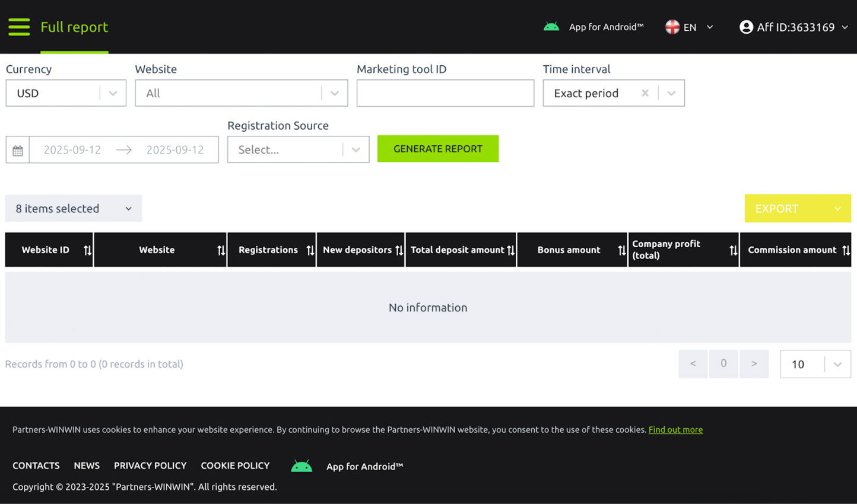The height and width of the screenshot is (504, 857).
Task: Click the calendar icon beside date range
Action: click(18, 150)
